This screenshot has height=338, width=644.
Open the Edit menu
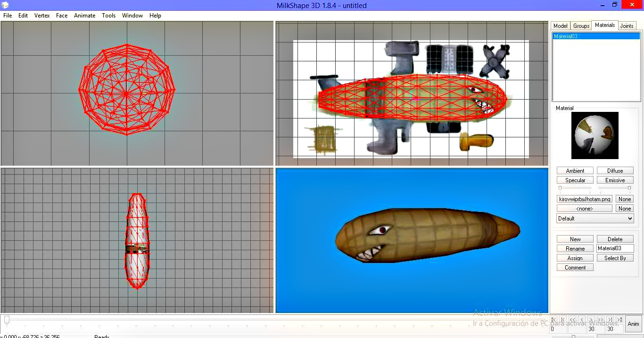point(23,16)
